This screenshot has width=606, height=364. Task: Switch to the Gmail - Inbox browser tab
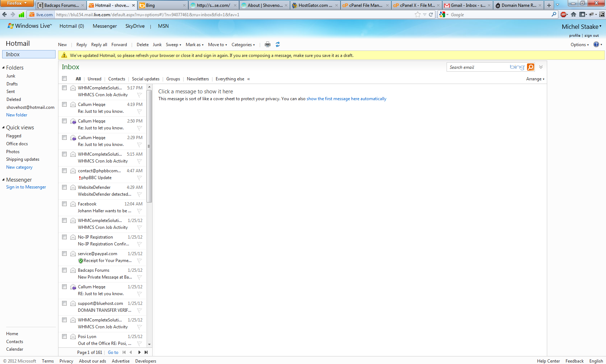pos(467,5)
